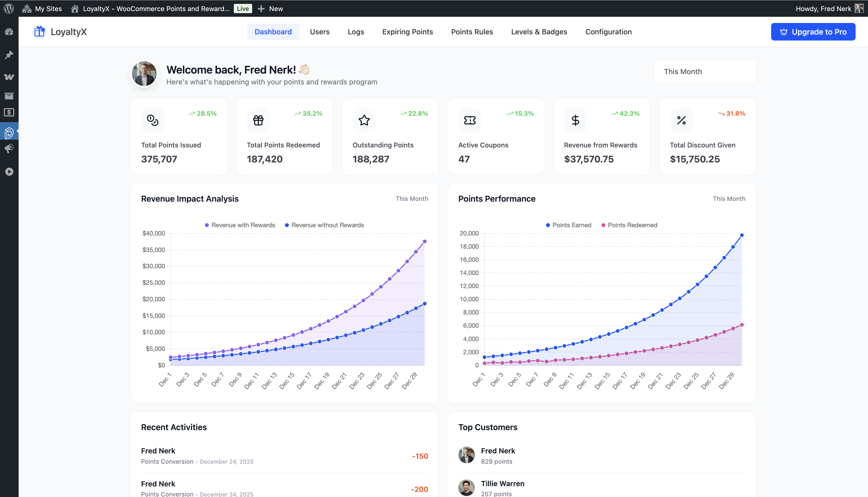The height and width of the screenshot is (497, 868).
Task: Click the LoyaltyX gift logo
Action: [40, 32]
